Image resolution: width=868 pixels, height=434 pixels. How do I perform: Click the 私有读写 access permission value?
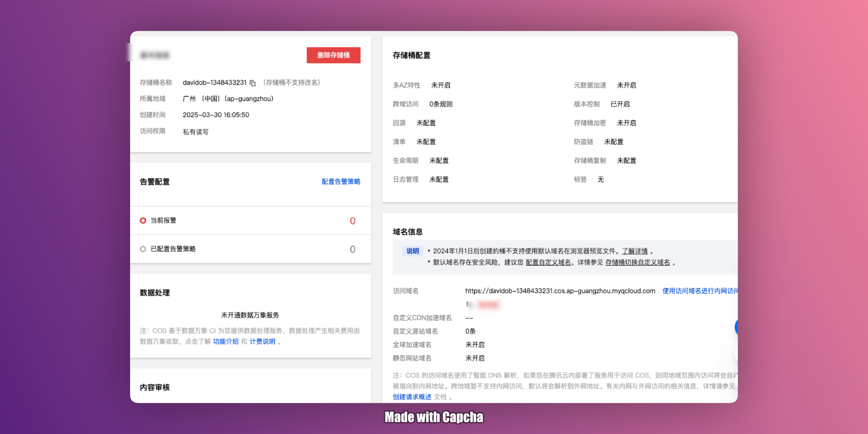pos(195,132)
